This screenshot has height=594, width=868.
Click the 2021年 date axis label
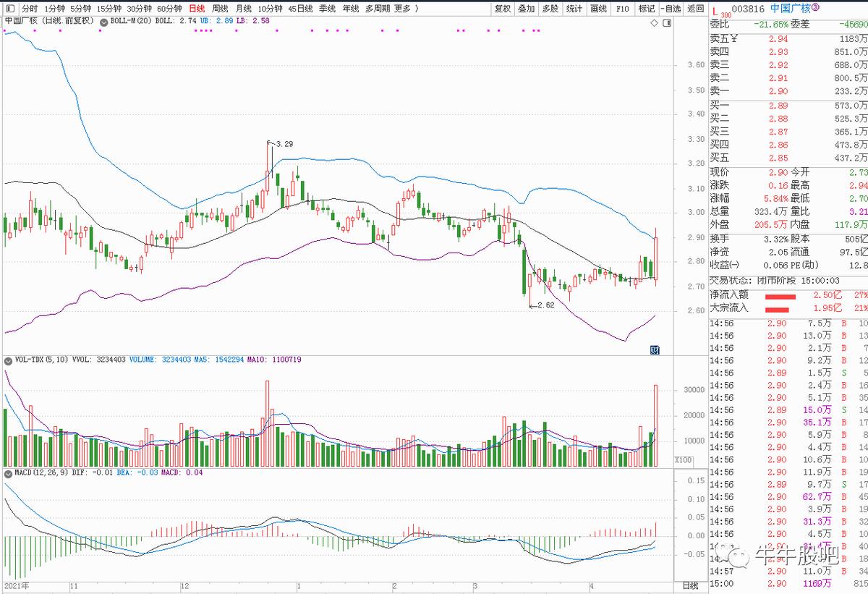coord(16,585)
